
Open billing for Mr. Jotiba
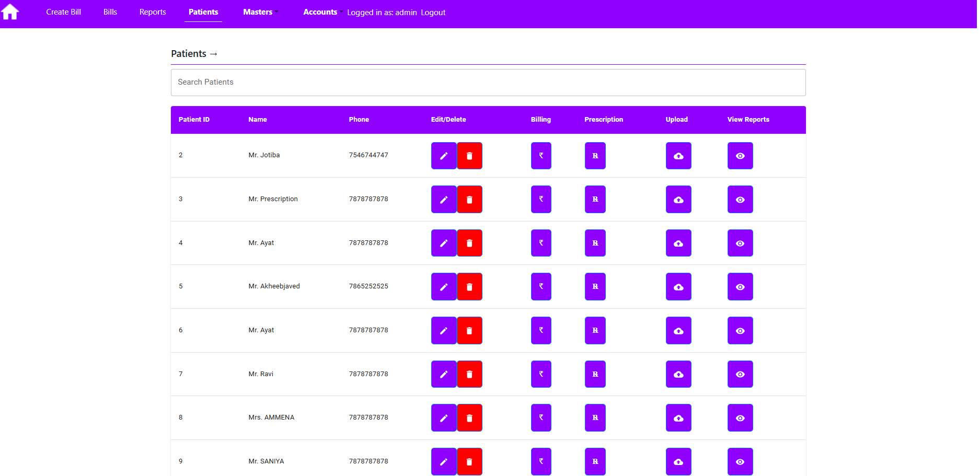[541, 156]
